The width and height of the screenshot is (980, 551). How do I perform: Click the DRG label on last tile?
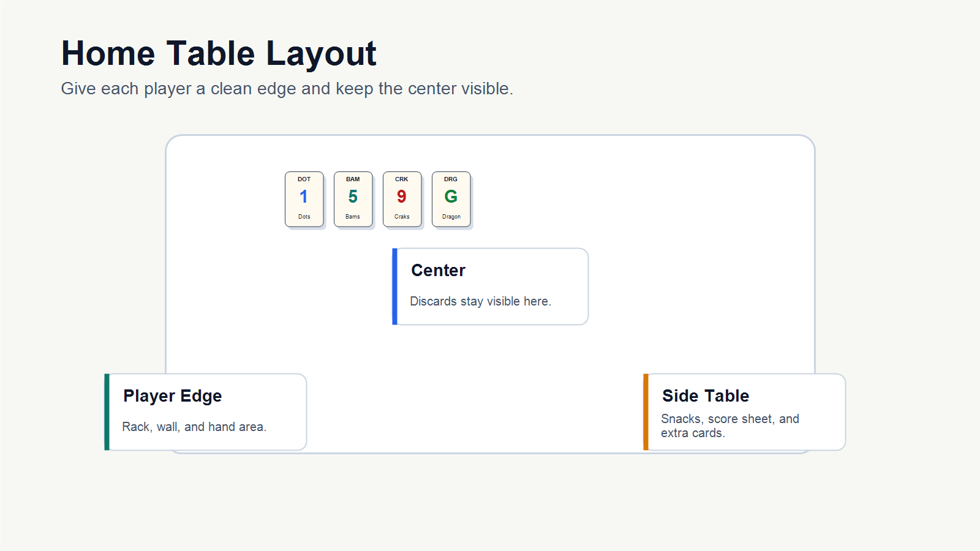coord(451,179)
